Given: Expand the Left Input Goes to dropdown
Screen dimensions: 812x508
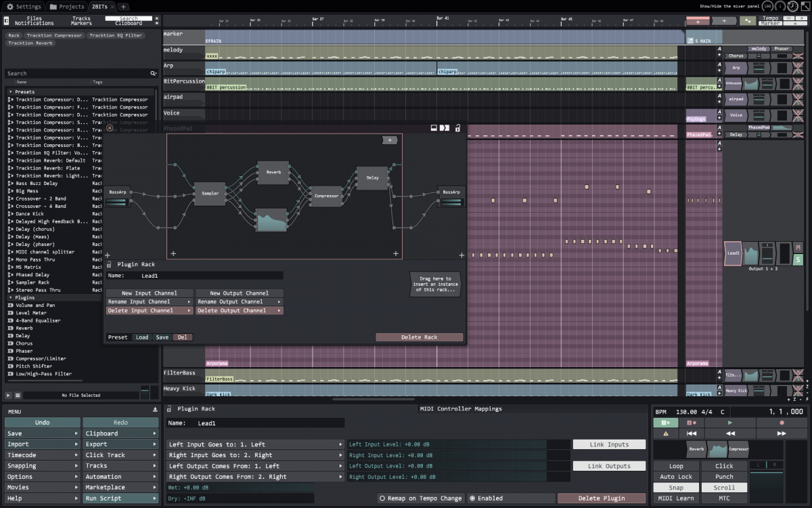Looking at the screenshot, I should 255,444.
